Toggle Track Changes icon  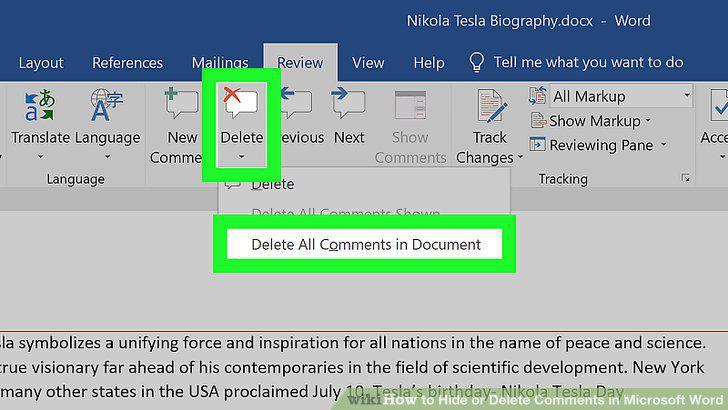(x=491, y=106)
